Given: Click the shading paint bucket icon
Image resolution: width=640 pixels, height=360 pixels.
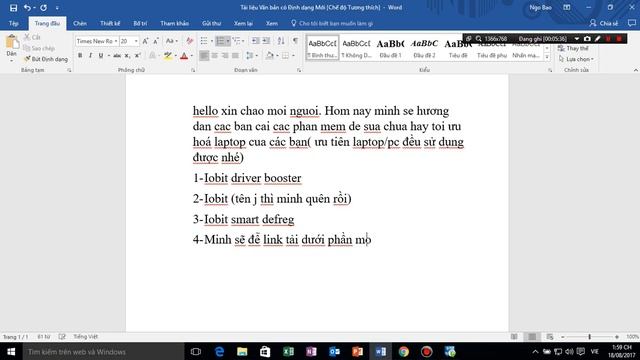Looking at the screenshot, I should coord(270,56).
